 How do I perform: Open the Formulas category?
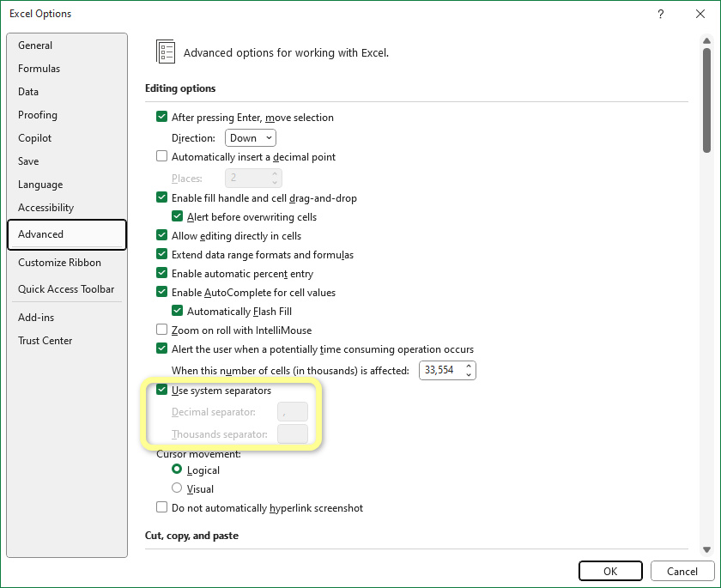[67, 69]
